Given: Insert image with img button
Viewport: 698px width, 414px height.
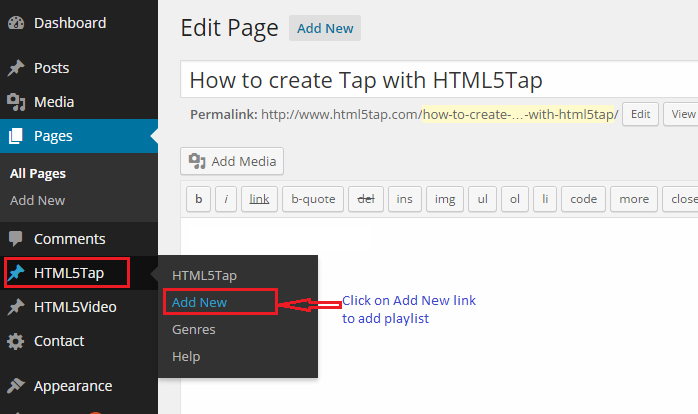Looking at the screenshot, I should [445, 199].
